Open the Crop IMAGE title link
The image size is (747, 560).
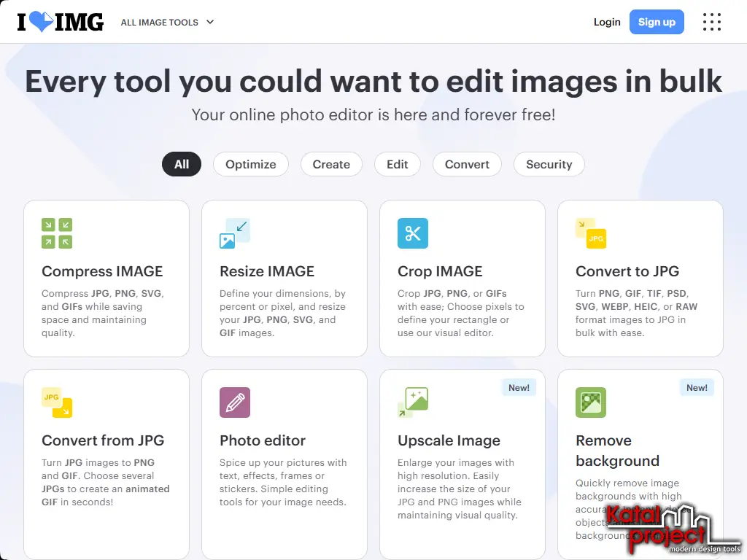440,271
